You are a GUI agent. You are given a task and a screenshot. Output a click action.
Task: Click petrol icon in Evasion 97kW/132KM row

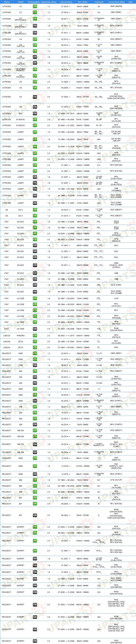[x=35, y=119]
